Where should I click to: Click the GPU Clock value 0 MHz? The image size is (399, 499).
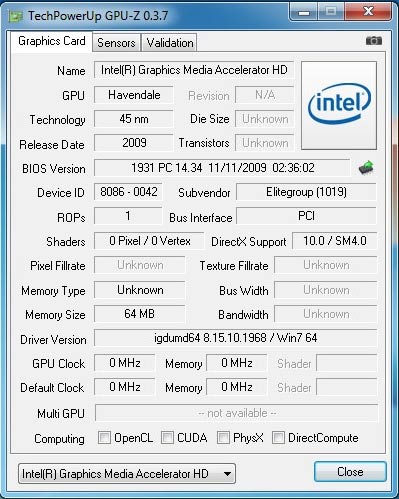(x=125, y=363)
